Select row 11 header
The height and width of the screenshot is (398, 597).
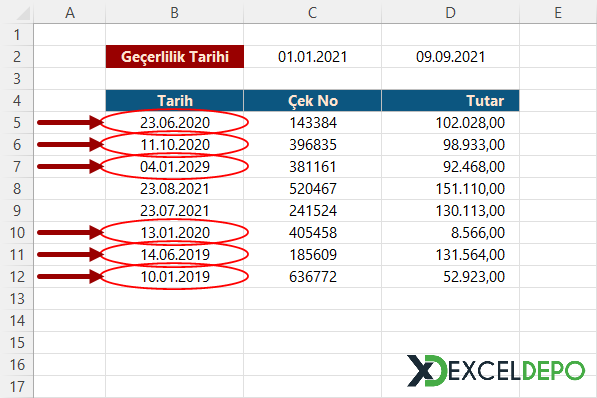(x=17, y=255)
